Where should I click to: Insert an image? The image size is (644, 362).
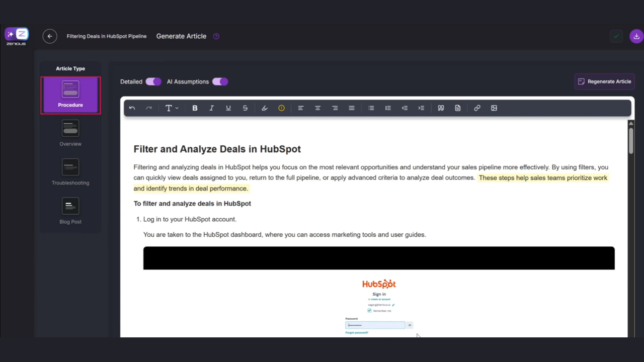[x=494, y=108]
